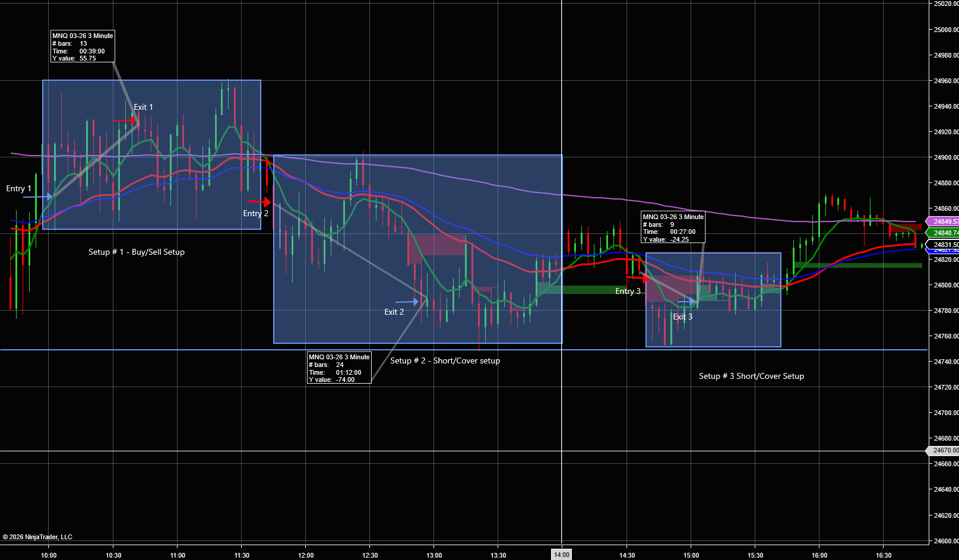The height and width of the screenshot is (560, 959).
Task: Click the 11:30 time axis label
Action: pos(242,555)
